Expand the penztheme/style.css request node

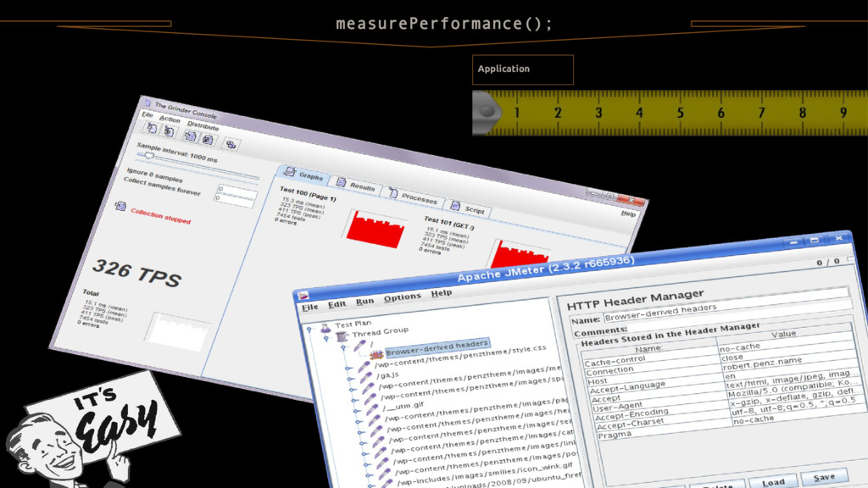[348, 368]
